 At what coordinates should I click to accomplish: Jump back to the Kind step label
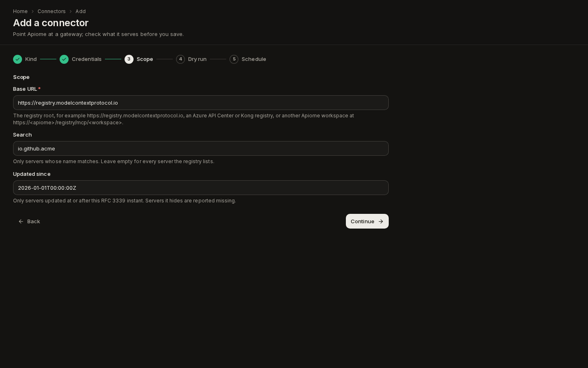tap(31, 59)
